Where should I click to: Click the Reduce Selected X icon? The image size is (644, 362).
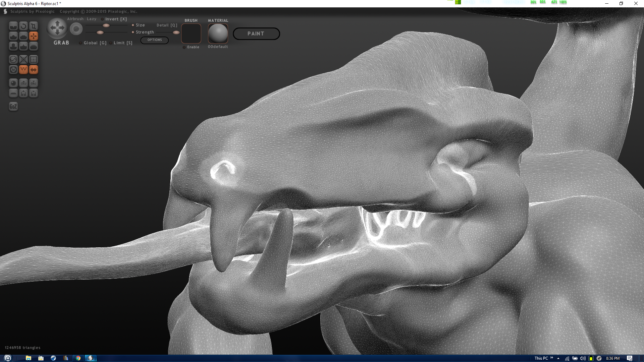coord(23,59)
